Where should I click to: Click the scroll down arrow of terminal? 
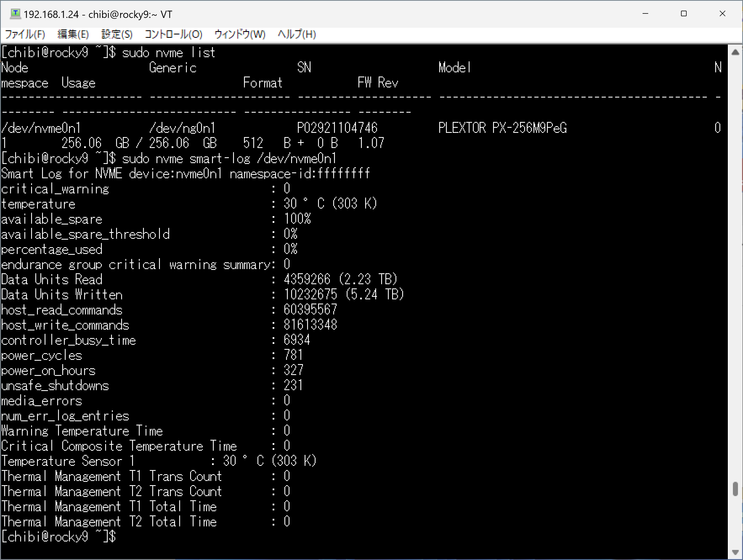pyautogui.click(x=735, y=552)
